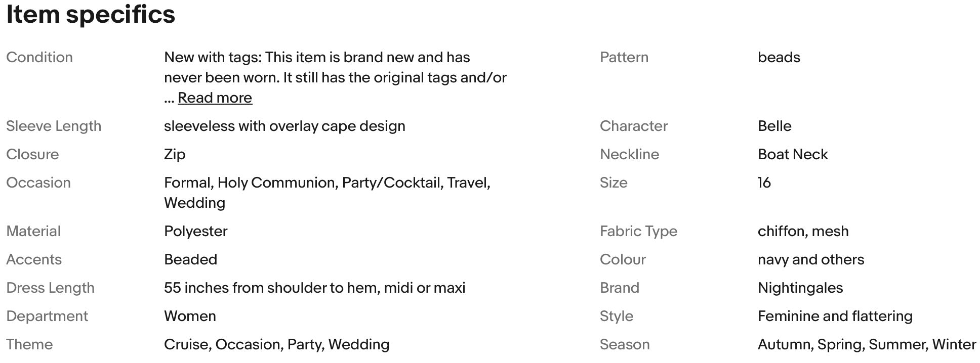Click the Zip closure value
The height and width of the screenshot is (363, 980).
click(175, 154)
